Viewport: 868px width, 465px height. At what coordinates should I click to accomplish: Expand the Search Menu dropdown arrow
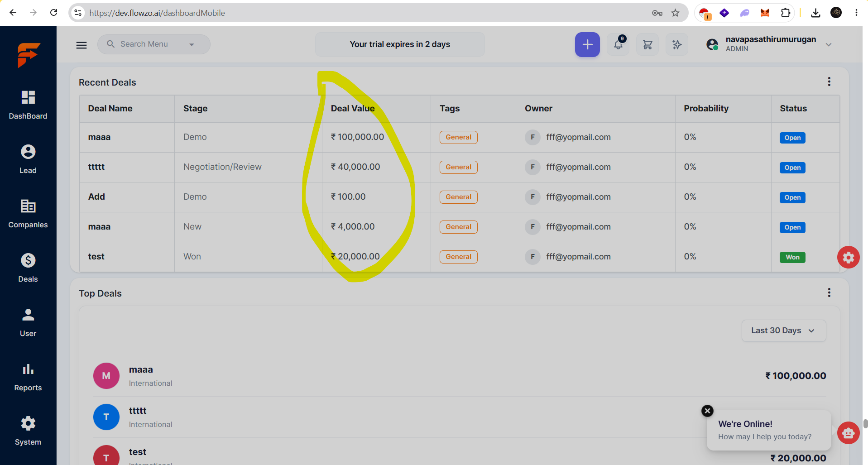click(x=192, y=44)
